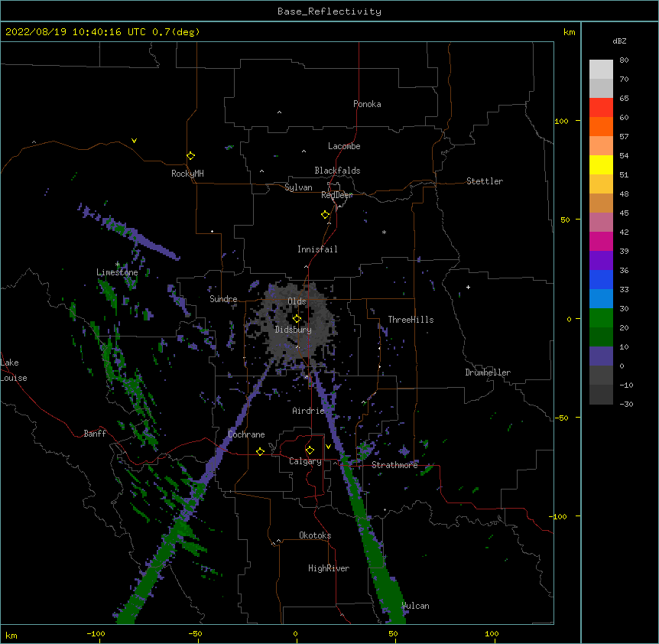This screenshot has width=659, height=644.
Task: Click the yellow diamond marker above the RockyMH label
Action: pyautogui.click(x=190, y=156)
